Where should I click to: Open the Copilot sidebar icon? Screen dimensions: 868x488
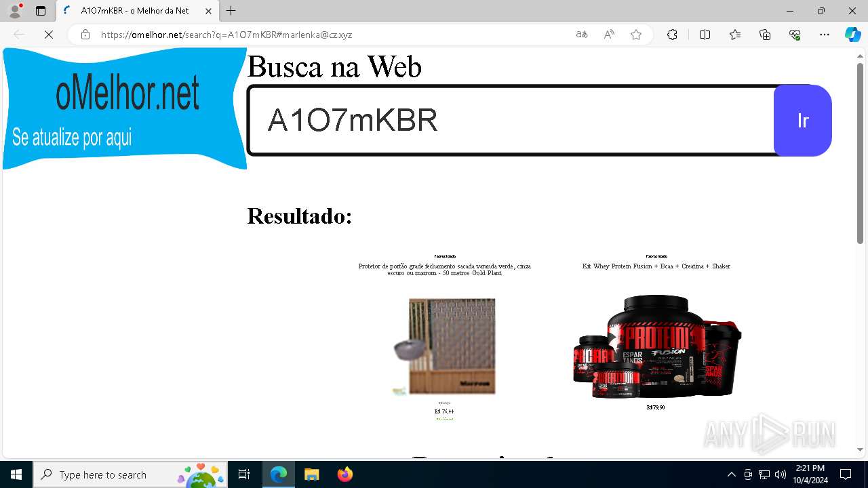coord(852,35)
